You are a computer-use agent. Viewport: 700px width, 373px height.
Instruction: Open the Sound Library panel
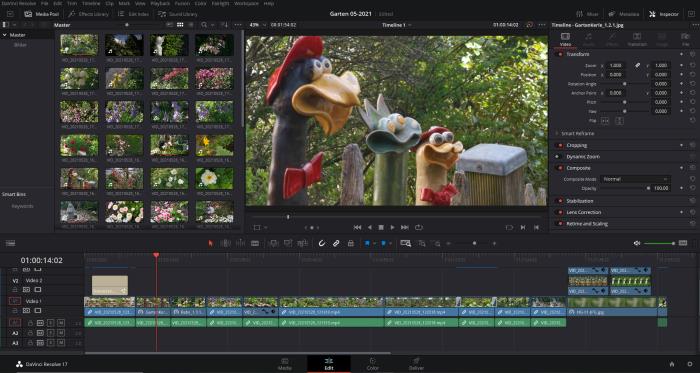click(x=178, y=14)
